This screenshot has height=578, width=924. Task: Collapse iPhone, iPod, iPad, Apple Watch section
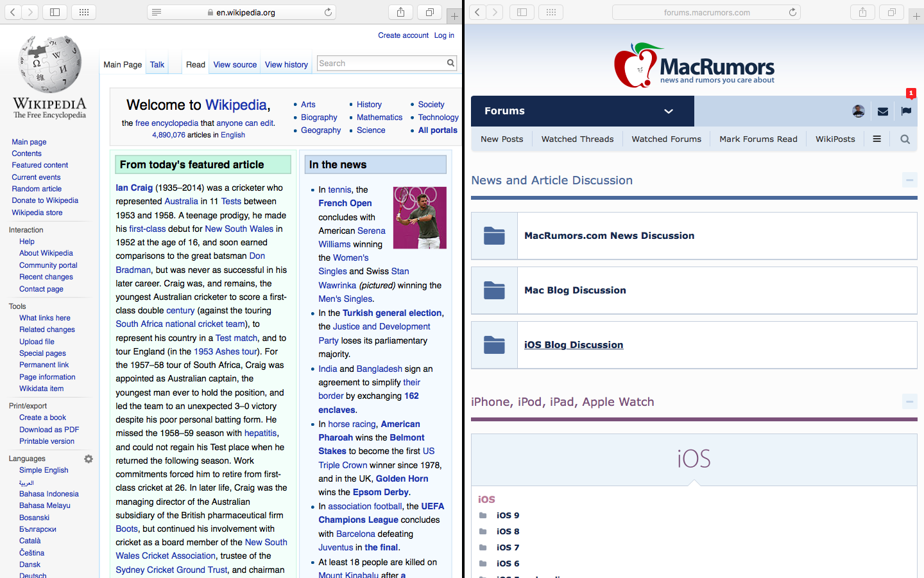909,402
